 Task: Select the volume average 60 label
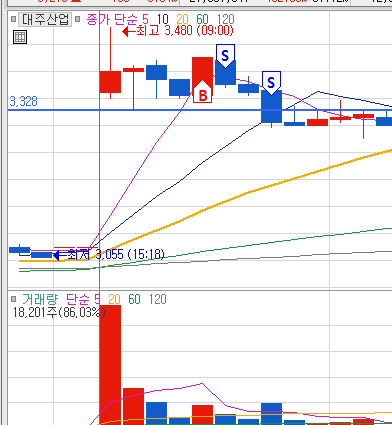pos(134,299)
